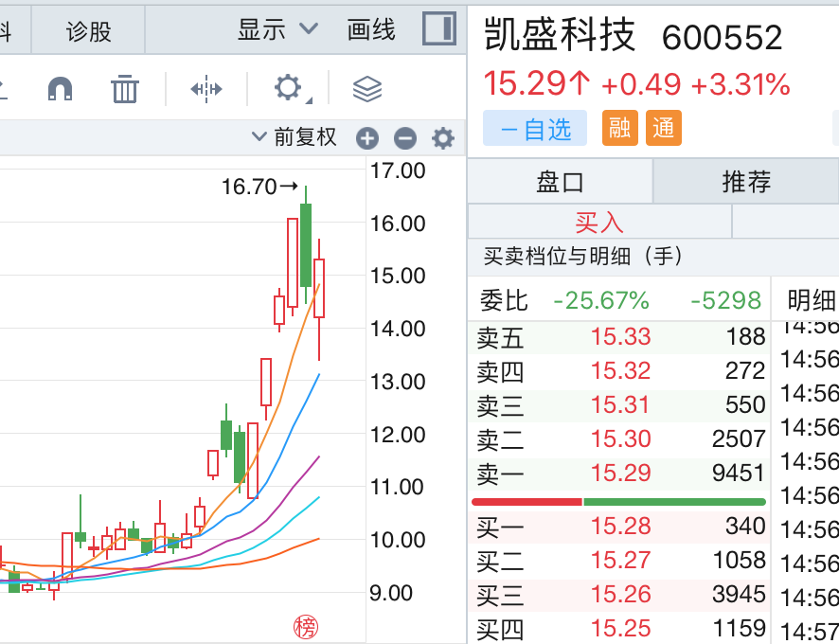839x644 pixels.
Task: Click the trash icon to delete drawings
Action: click(x=125, y=89)
